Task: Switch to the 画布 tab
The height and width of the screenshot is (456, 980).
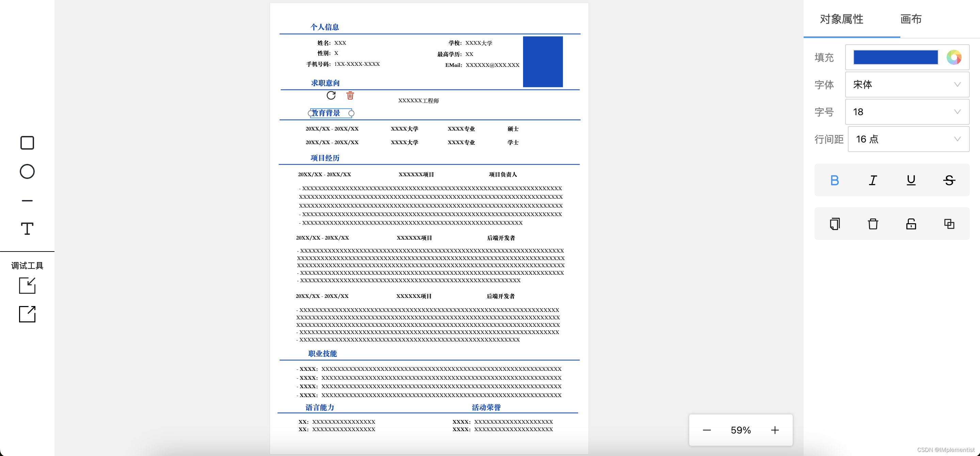Action: tap(911, 19)
